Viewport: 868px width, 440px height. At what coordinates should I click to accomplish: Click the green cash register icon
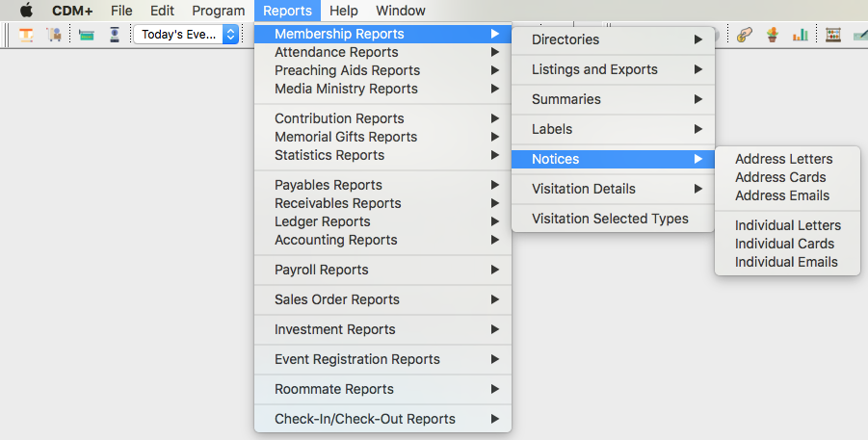point(87,35)
